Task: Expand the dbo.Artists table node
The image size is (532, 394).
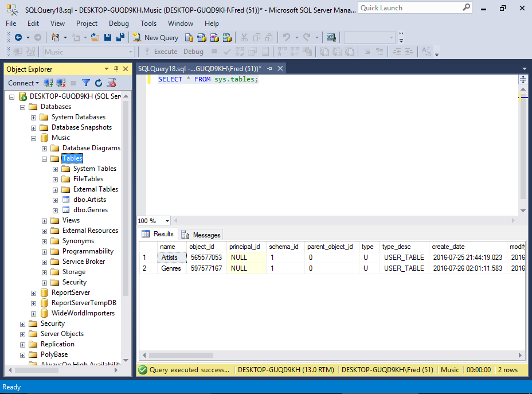Action: pos(55,200)
